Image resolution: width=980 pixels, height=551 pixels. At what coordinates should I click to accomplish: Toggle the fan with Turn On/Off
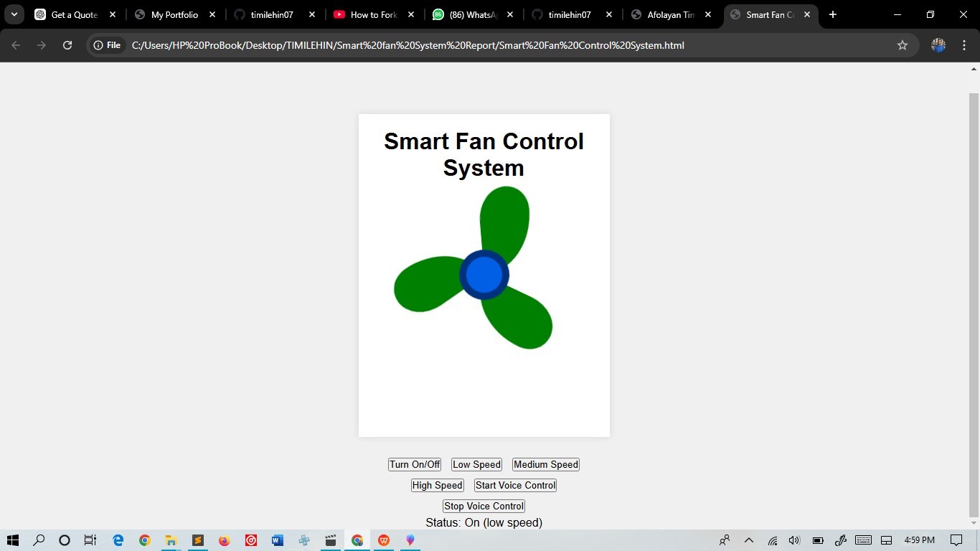(415, 465)
